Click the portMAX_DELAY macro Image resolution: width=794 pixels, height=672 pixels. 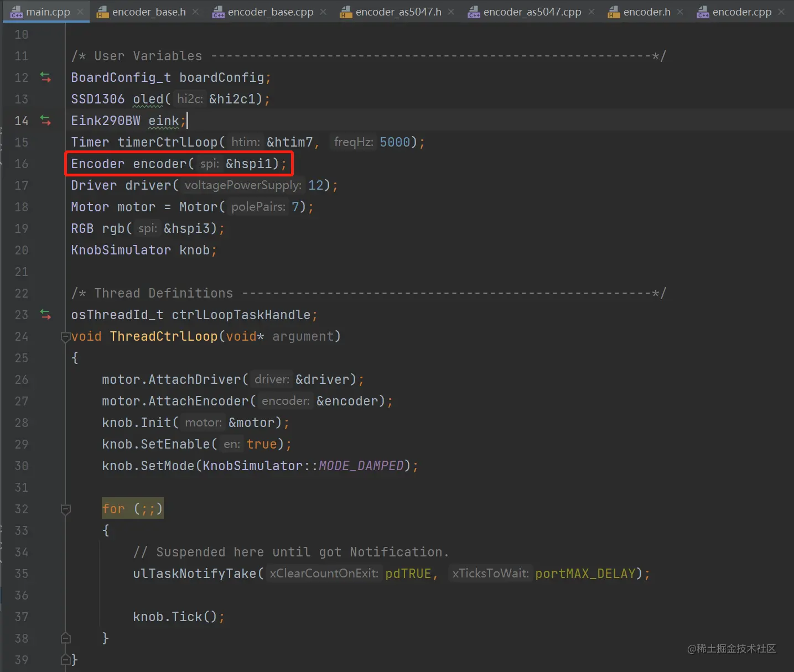tap(585, 574)
